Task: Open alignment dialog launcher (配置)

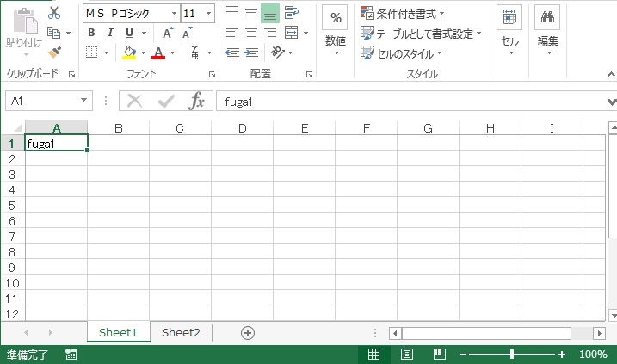Action: (309, 74)
